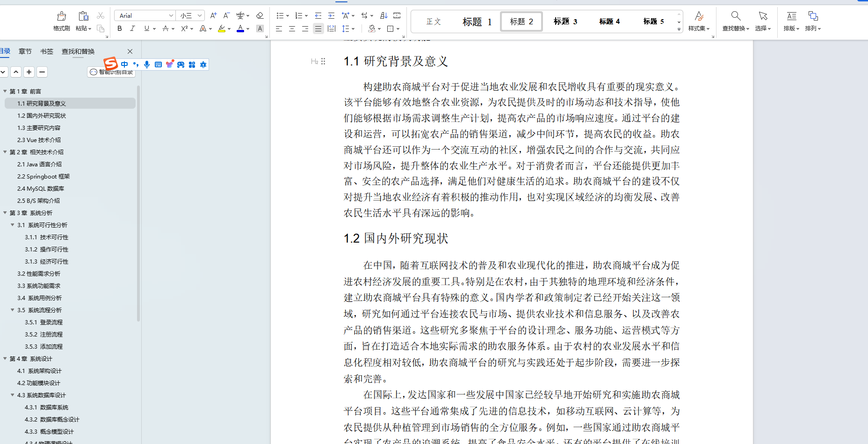The width and height of the screenshot is (868, 444).
Task: Select justify alignment
Action: 318,29
